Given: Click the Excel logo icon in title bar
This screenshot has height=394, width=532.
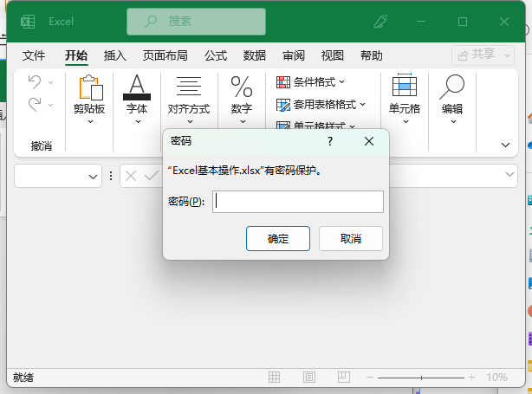Looking at the screenshot, I should [x=28, y=22].
